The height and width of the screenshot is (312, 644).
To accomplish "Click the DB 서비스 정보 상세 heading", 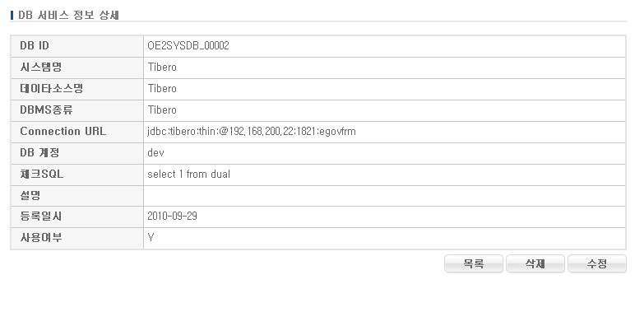I will [x=68, y=15].
